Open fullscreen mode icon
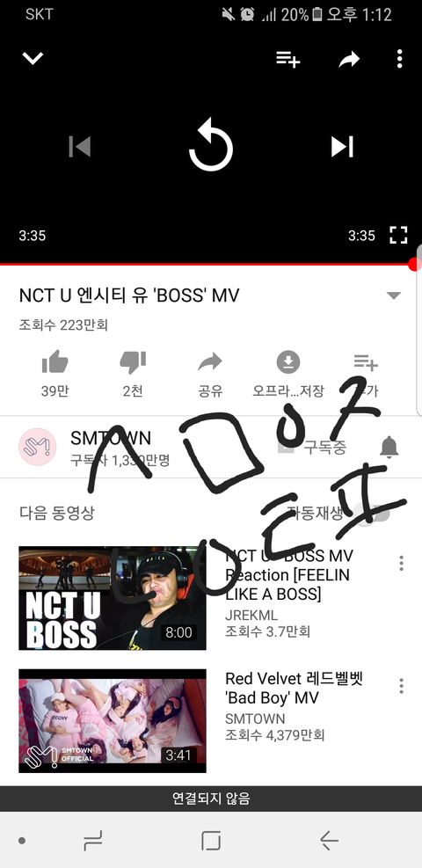 [398, 236]
